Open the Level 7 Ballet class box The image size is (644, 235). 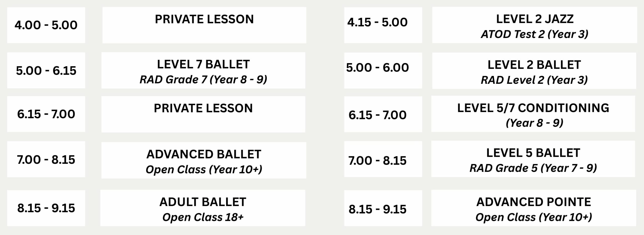[x=203, y=70]
